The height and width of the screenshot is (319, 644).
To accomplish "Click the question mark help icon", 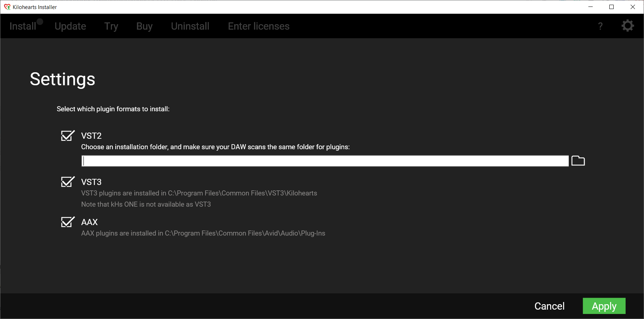I will pyautogui.click(x=600, y=26).
